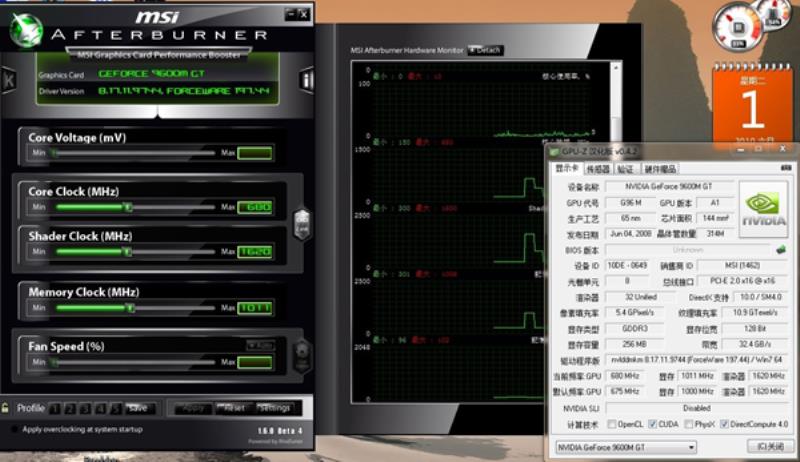Viewport: 800px width, 462px height.
Task: Click the BIOS save chip icon in GPU-Z
Action: (x=781, y=250)
